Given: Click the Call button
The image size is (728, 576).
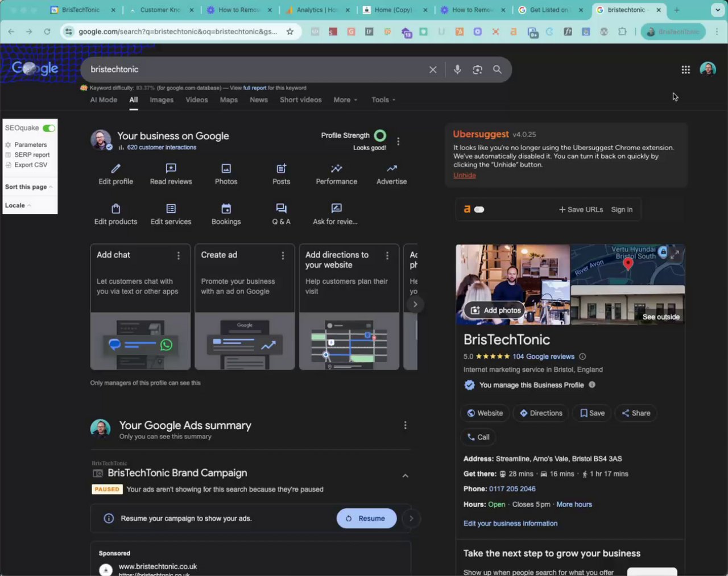Looking at the screenshot, I should [478, 437].
